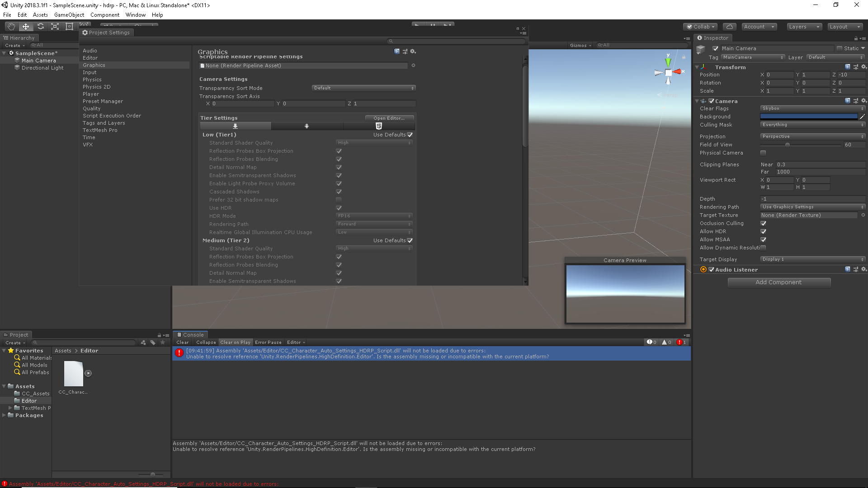The image size is (868, 488).
Task: Click the Project Settings search field
Action: (x=457, y=41)
